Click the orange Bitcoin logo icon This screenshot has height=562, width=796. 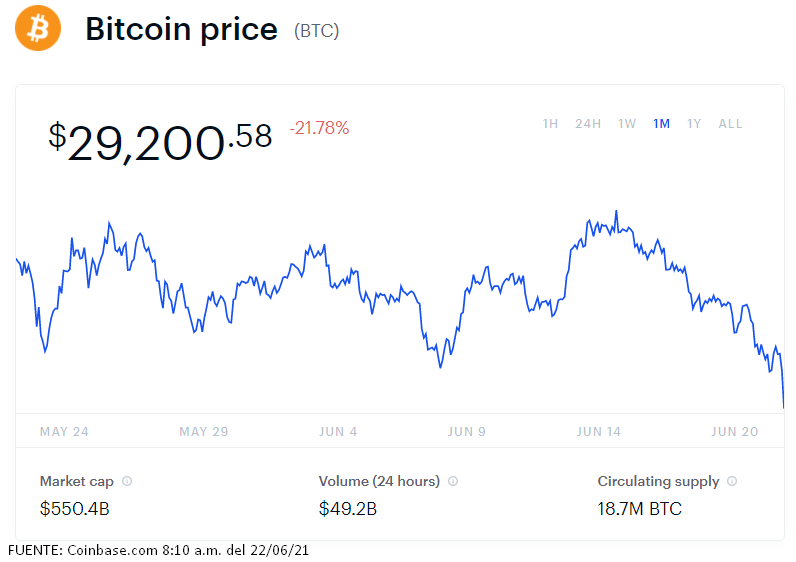coord(38,30)
